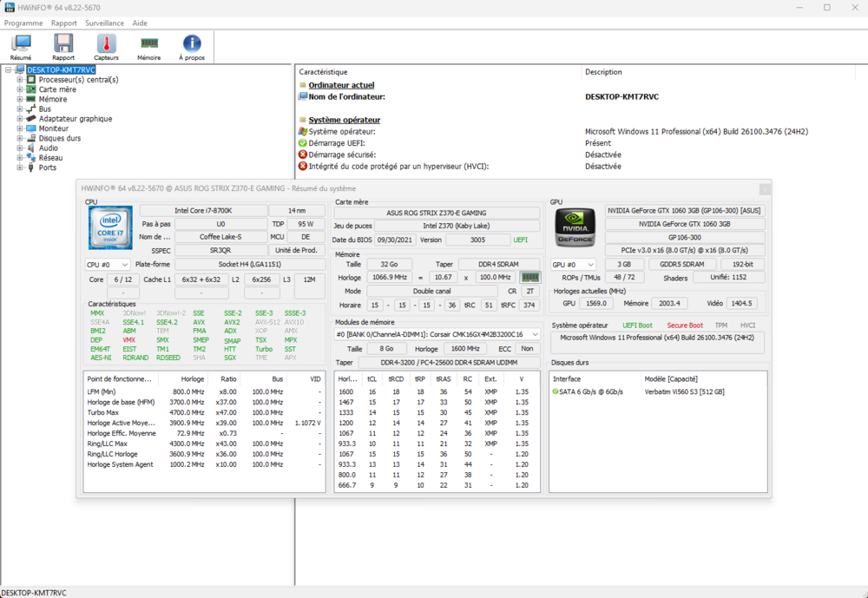
Task: Click the Système opérateur heading link
Action: click(345, 120)
